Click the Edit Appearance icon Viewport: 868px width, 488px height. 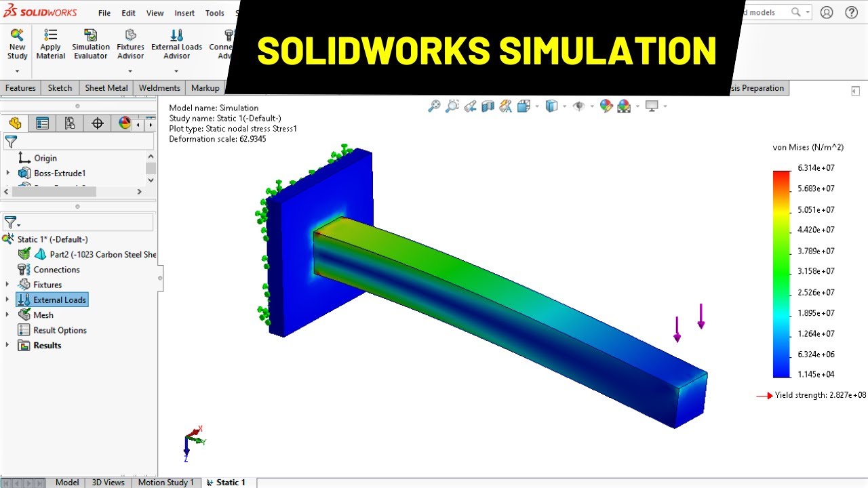point(606,106)
